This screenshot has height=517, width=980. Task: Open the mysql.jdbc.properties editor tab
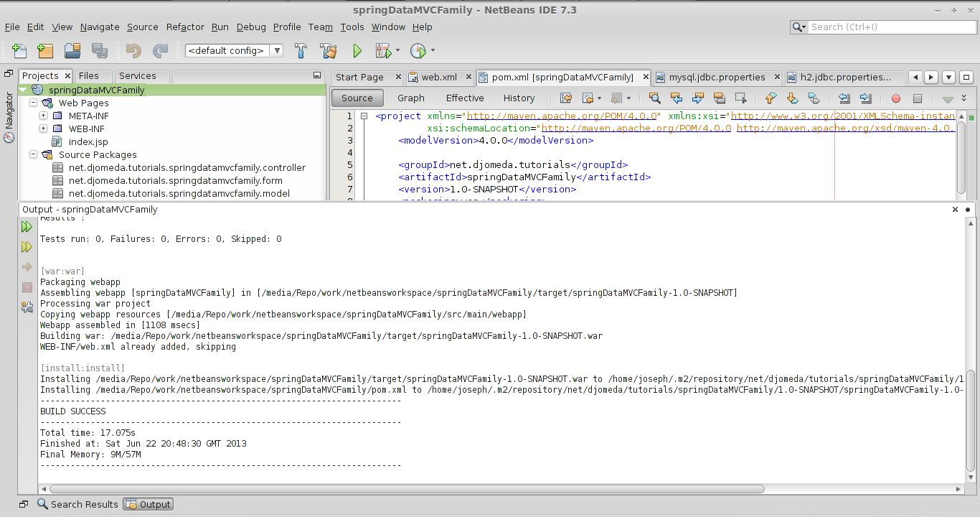point(717,77)
